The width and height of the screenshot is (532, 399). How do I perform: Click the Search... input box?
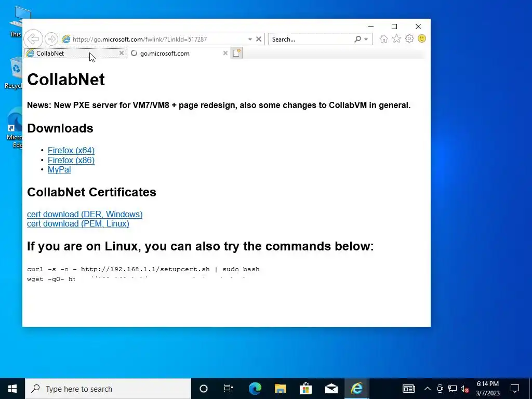click(311, 39)
